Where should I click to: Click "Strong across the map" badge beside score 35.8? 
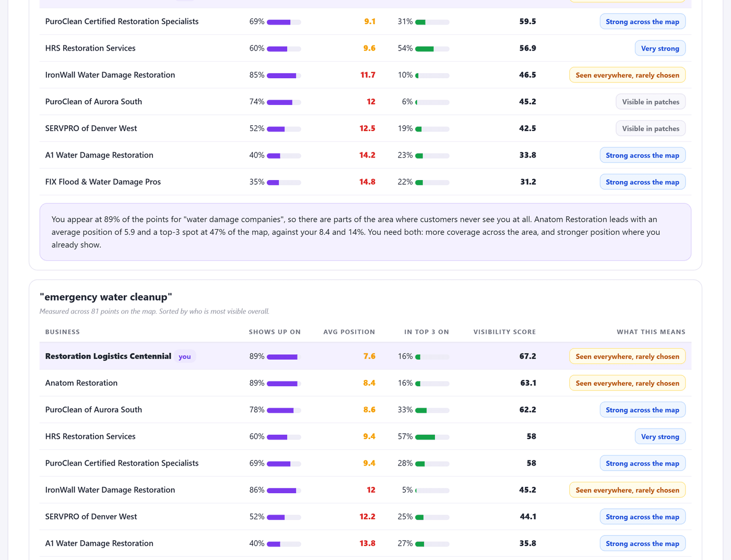pos(642,543)
